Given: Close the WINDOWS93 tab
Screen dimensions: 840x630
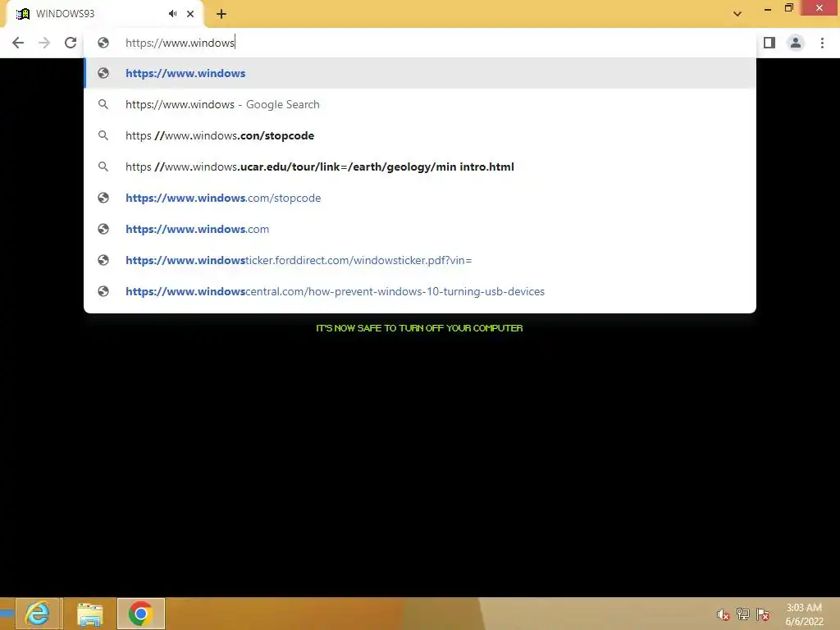Looking at the screenshot, I should (190, 14).
